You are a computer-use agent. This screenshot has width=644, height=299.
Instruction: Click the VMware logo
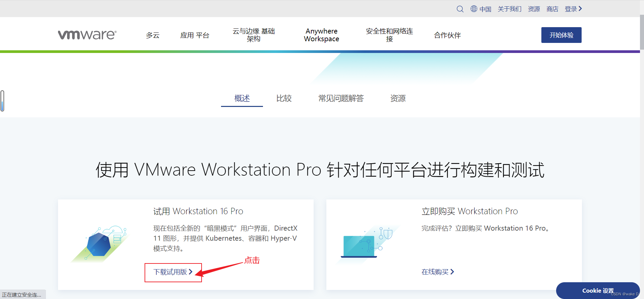[x=87, y=35]
